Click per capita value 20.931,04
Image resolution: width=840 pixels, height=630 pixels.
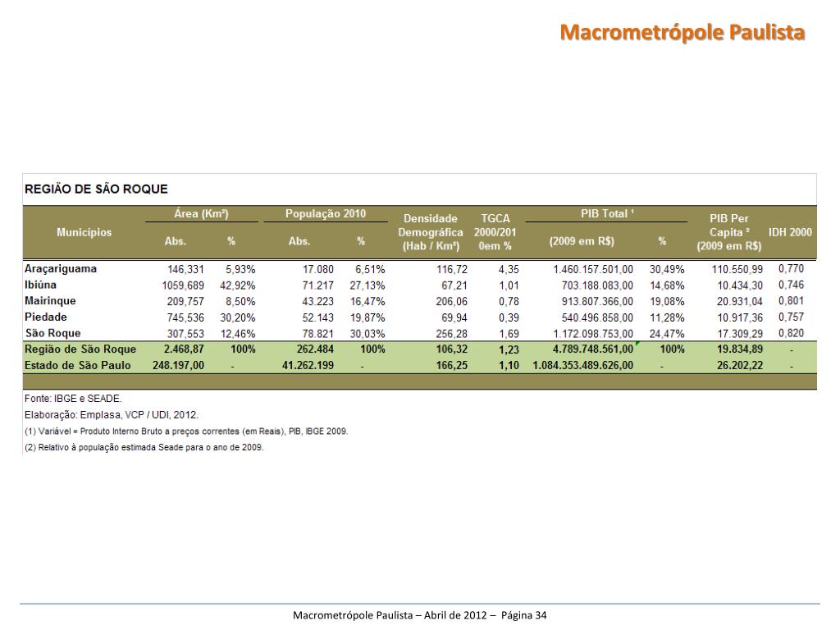click(x=740, y=302)
